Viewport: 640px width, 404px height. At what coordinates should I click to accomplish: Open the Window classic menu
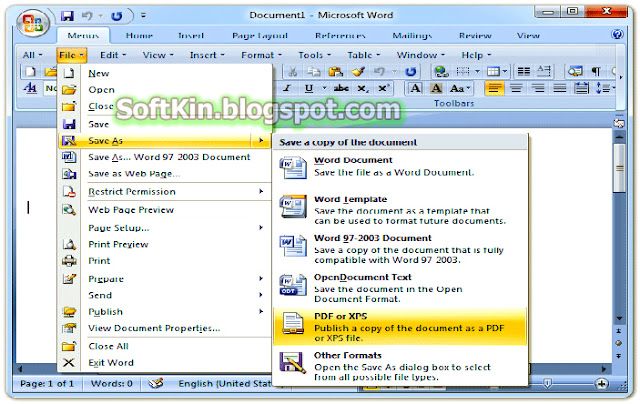[x=420, y=55]
